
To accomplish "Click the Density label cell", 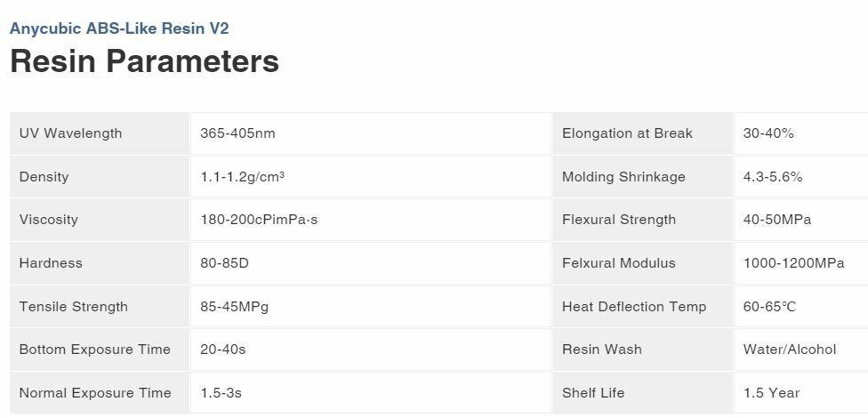I will (x=100, y=177).
